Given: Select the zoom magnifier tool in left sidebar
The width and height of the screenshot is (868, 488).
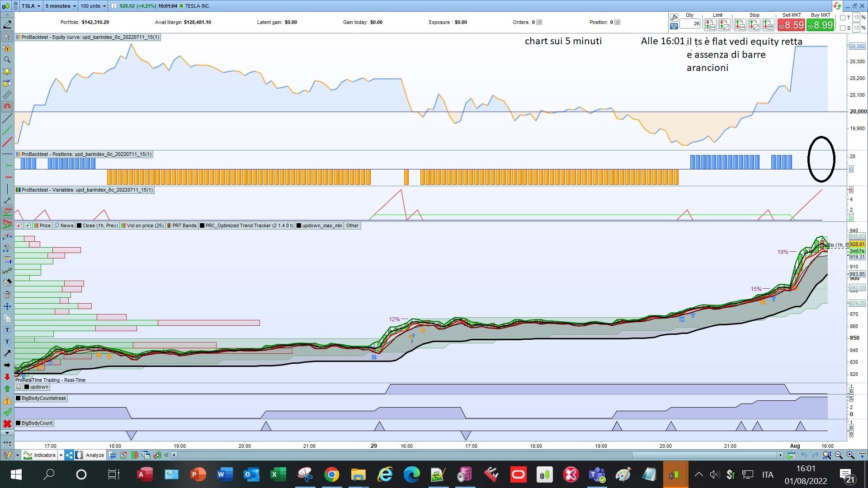Looking at the screenshot, I should 7,60.
